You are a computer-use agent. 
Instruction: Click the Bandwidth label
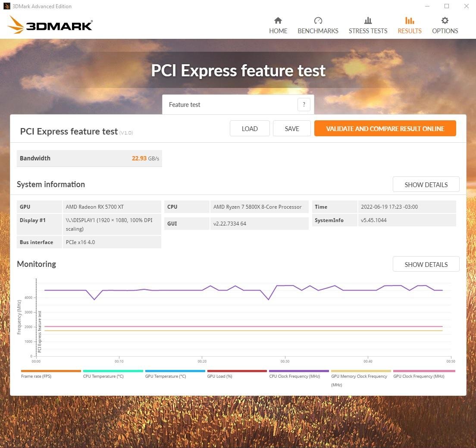click(x=35, y=158)
